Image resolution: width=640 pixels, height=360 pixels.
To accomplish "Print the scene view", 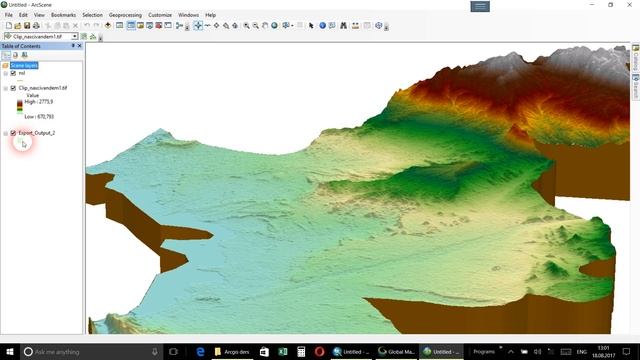I will click(36, 26).
